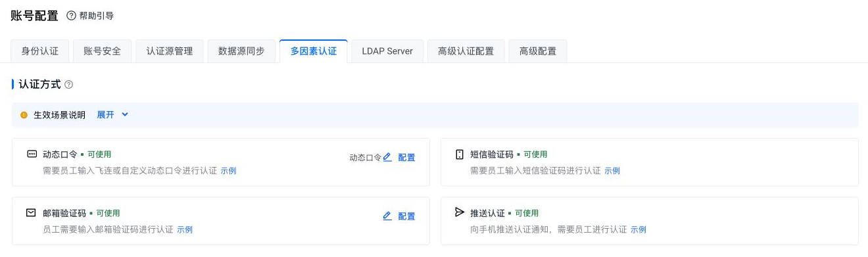Image resolution: width=868 pixels, height=257 pixels.
Task: Open the 账号安全 tab
Action: click(x=102, y=51)
